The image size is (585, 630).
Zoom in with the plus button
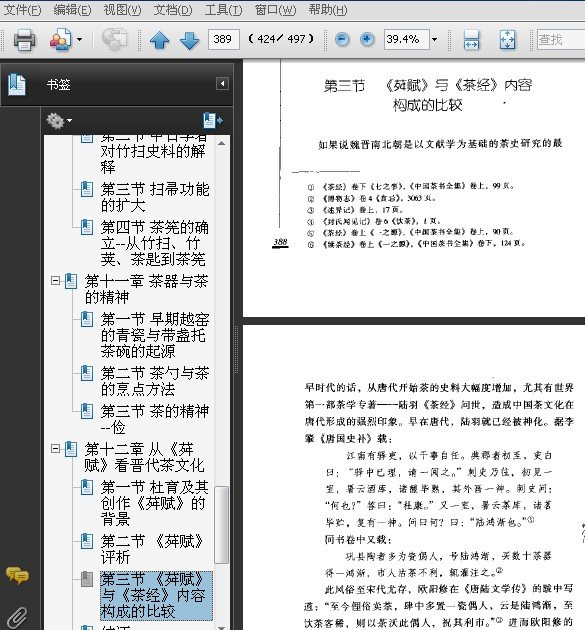pos(366,39)
